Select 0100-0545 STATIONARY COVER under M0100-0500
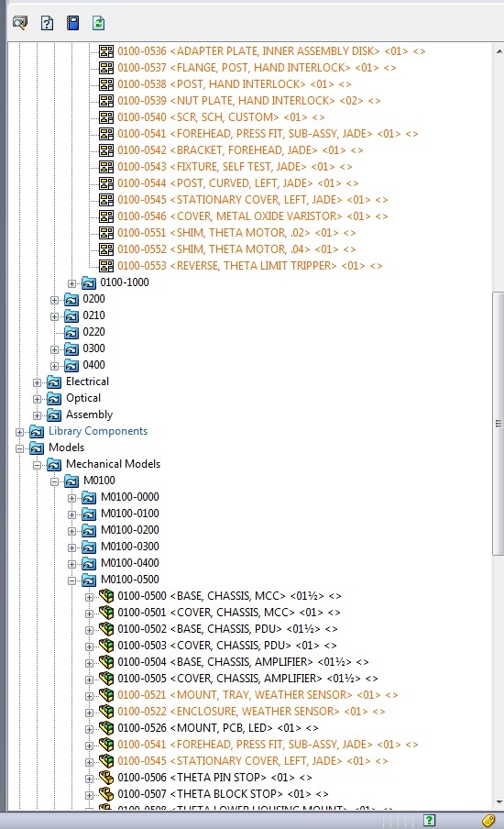Image resolution: width=504 pixels, height=829 pixels. (253, 761)
